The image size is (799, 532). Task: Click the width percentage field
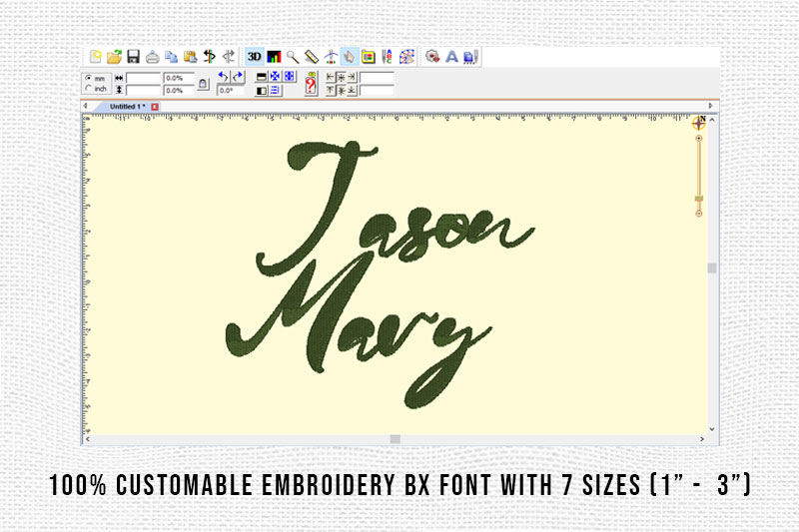pos(179,78)
